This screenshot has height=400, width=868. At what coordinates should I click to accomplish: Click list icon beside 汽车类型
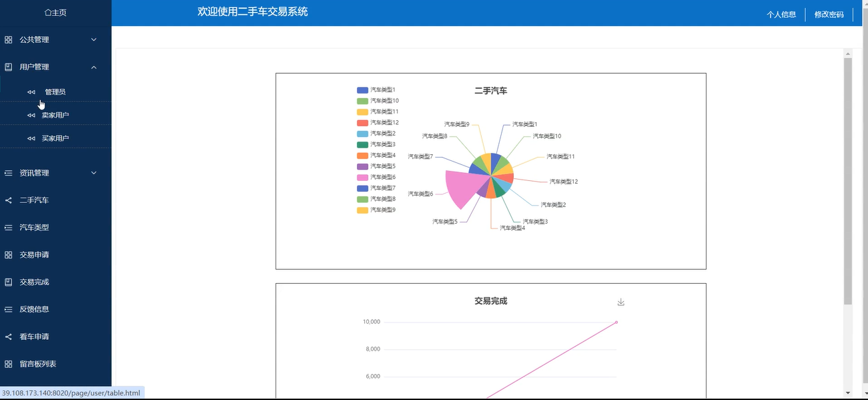click(x=9, y=228)
